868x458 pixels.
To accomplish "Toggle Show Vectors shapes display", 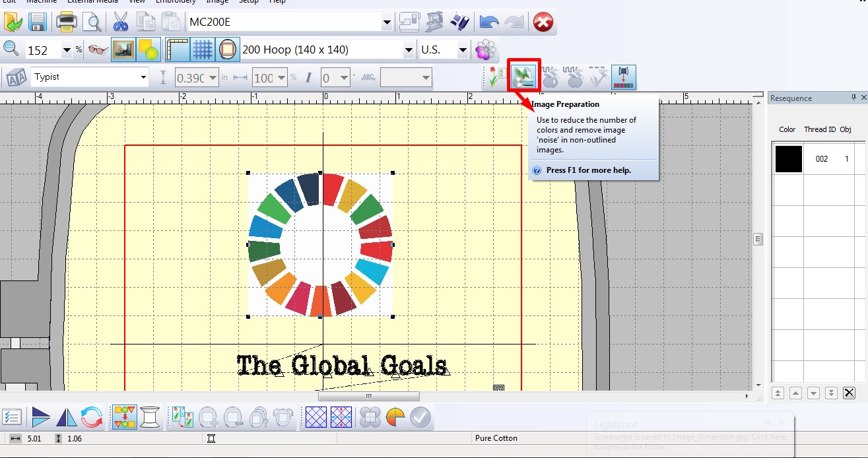I will pos(148,49).
